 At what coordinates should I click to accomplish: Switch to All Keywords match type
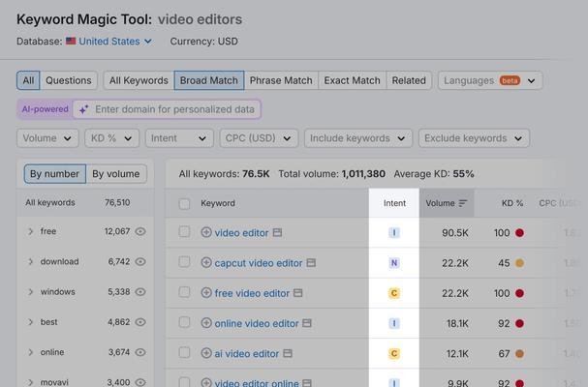click(x=139, y=80)
